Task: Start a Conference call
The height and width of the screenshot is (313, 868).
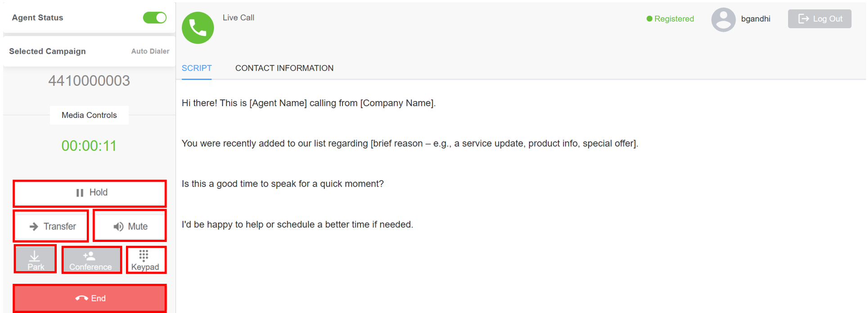Action: (x=91, y=260)
